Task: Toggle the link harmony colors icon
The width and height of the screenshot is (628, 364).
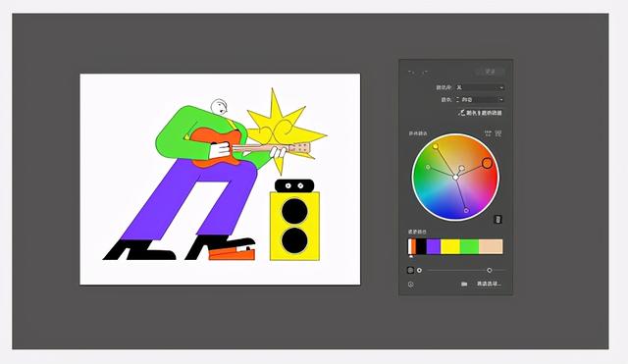Action: (488, 133)
